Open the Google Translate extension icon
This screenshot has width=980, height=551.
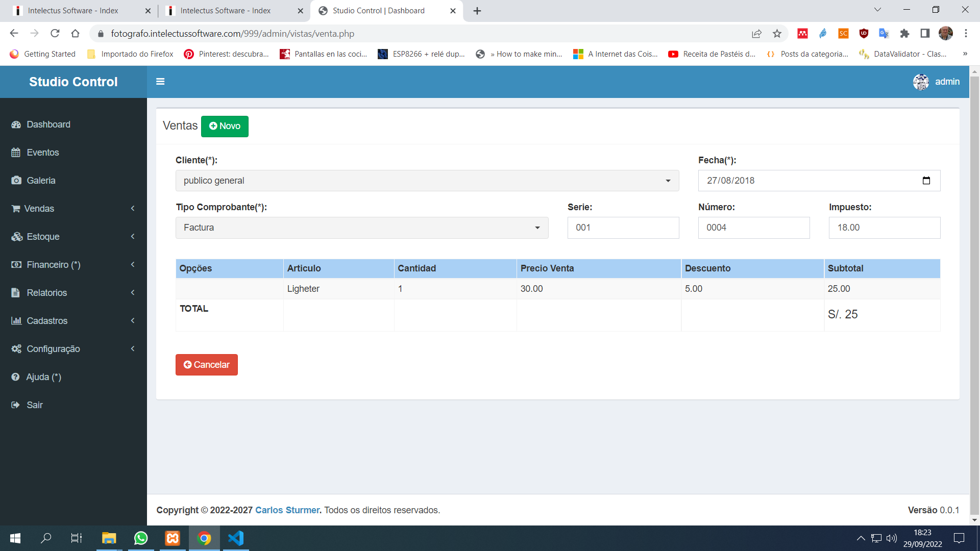pyautogui.click(x=884, y=34)
